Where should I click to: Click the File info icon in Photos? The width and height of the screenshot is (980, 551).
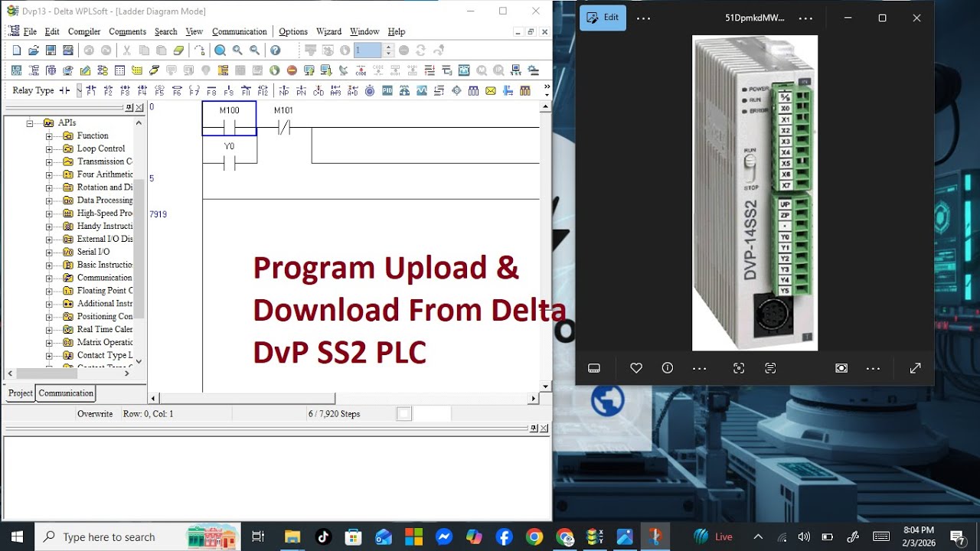pos(668,368)
